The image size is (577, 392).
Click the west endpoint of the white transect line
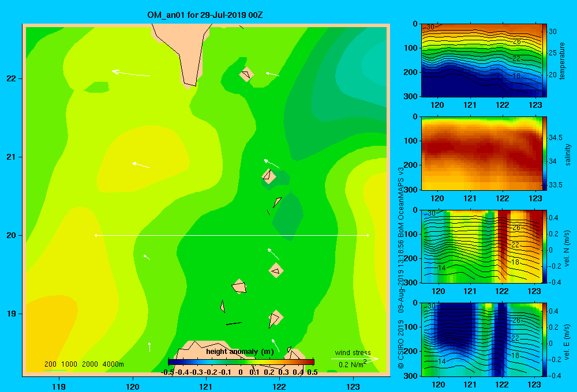pos(96,235)
